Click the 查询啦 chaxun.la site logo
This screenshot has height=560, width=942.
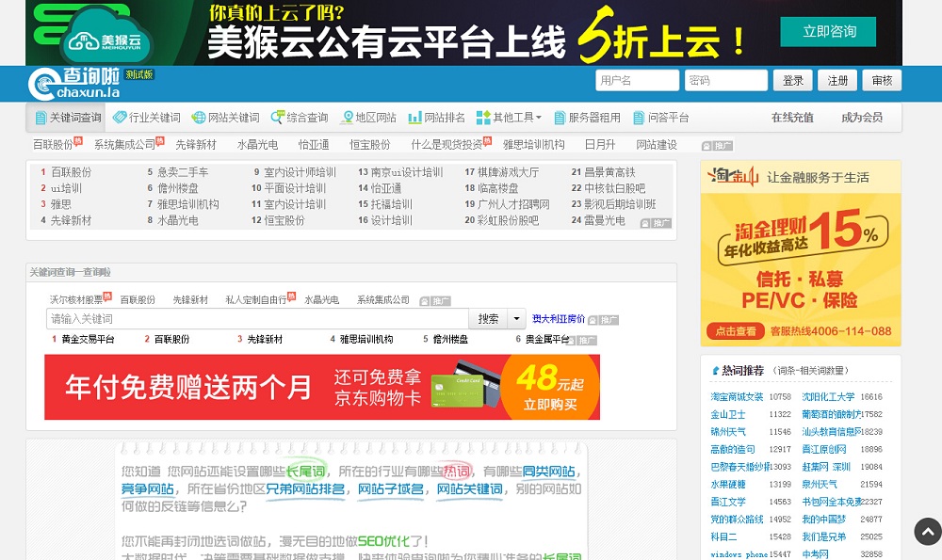[74, 84]
